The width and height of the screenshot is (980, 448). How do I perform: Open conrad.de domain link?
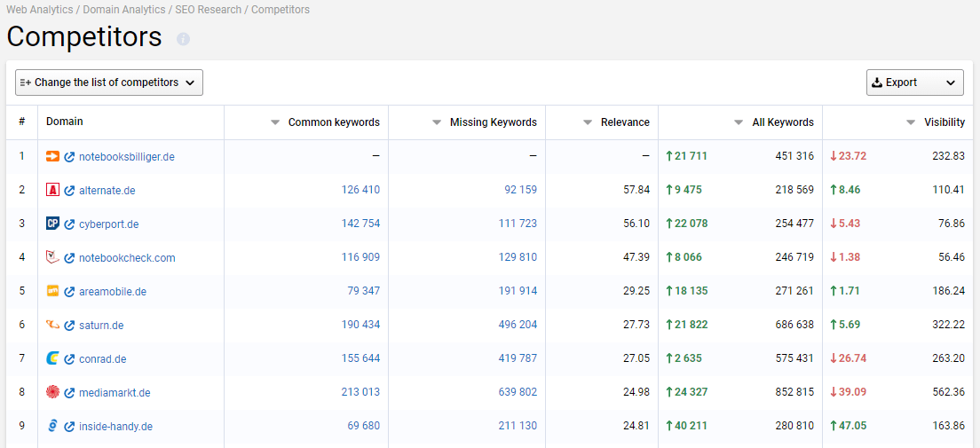point(102,359)
